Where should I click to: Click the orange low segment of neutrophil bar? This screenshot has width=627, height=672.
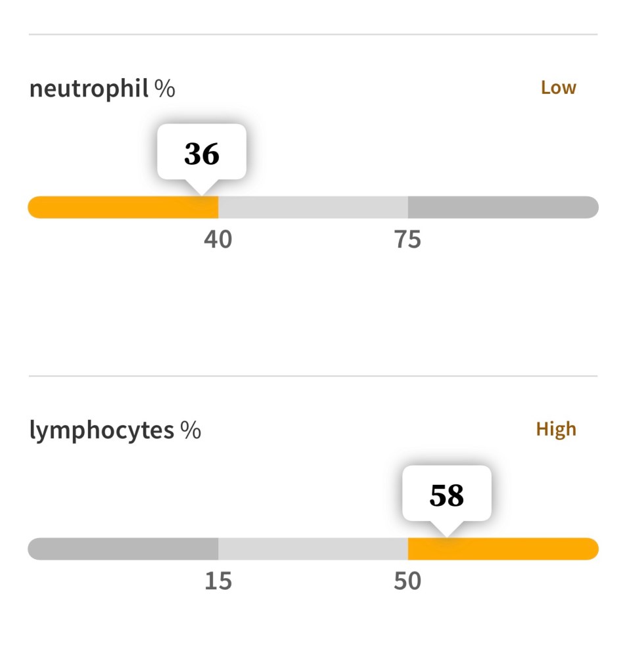(123, 207)
